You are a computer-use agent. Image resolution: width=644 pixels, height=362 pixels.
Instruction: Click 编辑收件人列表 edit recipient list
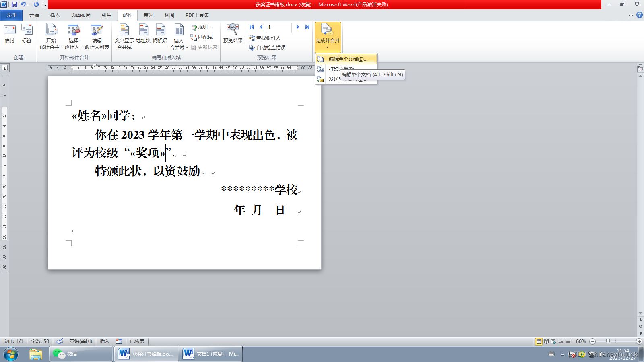coord(97,37)
